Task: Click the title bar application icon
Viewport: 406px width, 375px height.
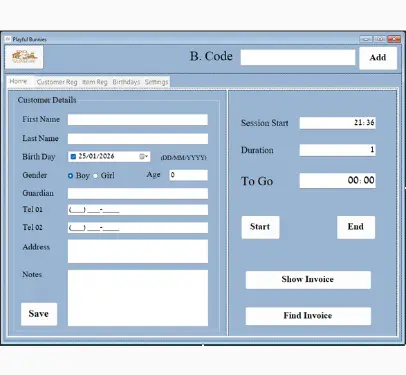Action: (8, 39)
